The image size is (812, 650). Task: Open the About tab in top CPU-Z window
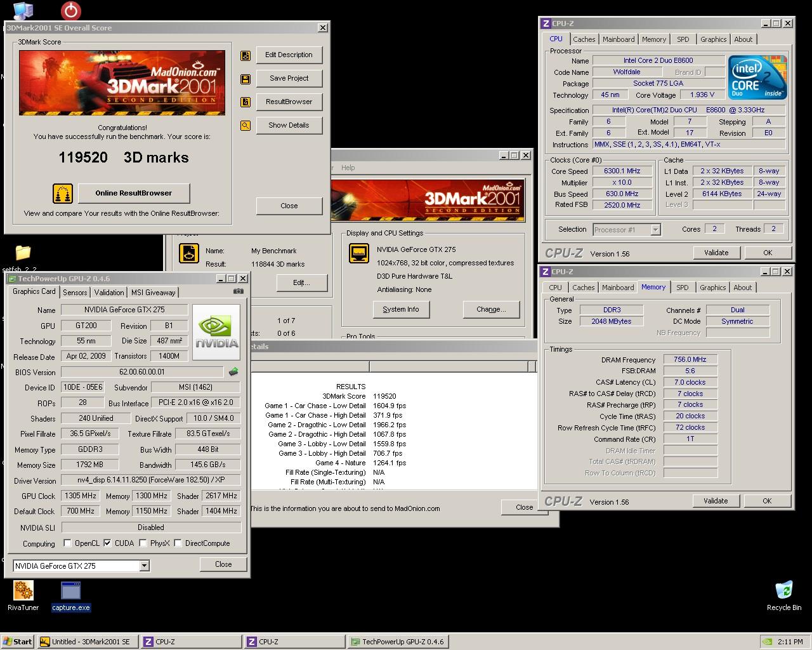coord(743,39)
